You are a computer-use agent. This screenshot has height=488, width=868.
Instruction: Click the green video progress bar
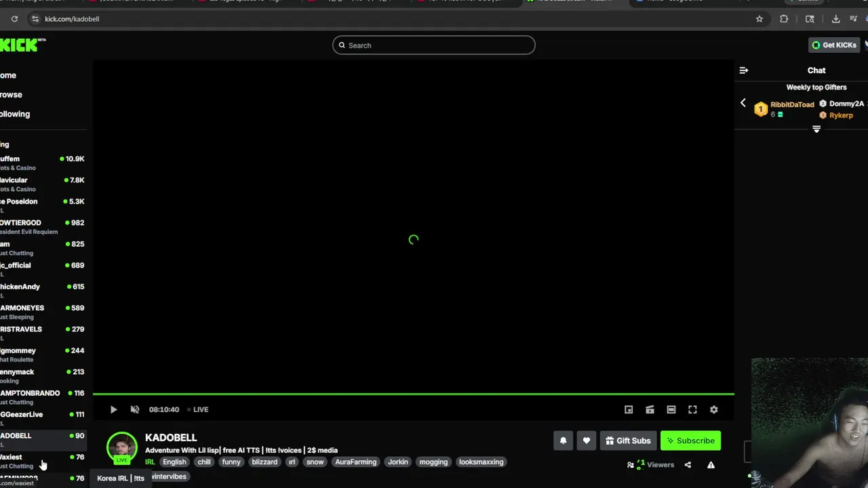tap(414, 394)
